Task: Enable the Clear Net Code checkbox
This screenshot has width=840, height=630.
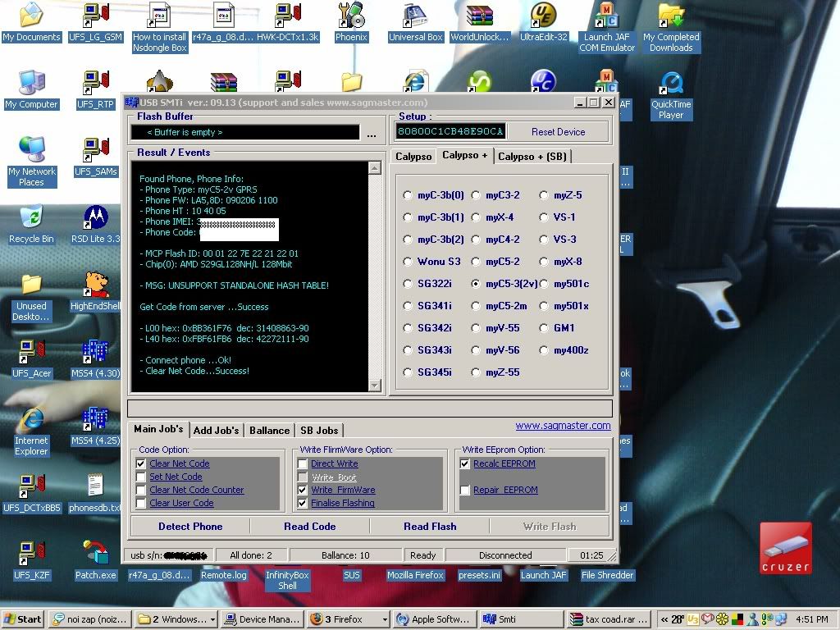Action: [141, 464]
